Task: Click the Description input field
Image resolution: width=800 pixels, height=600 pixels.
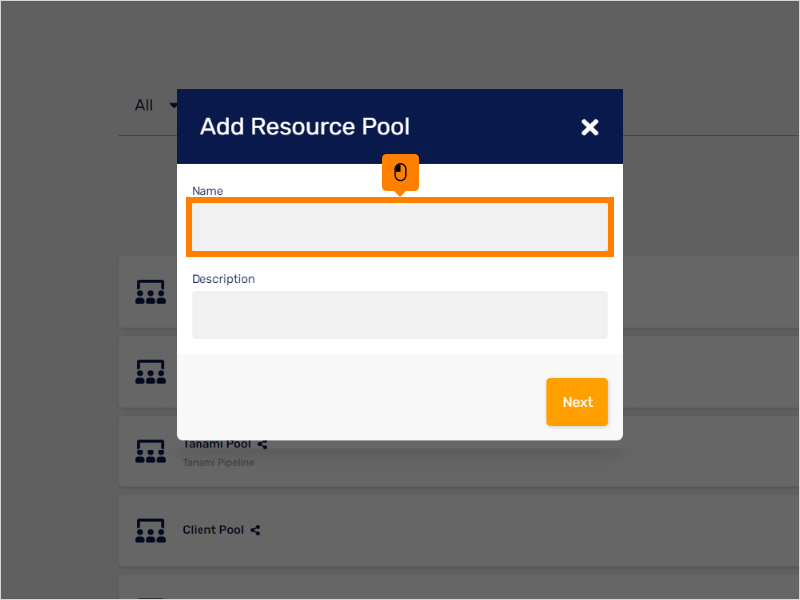Action: (400, 314)
